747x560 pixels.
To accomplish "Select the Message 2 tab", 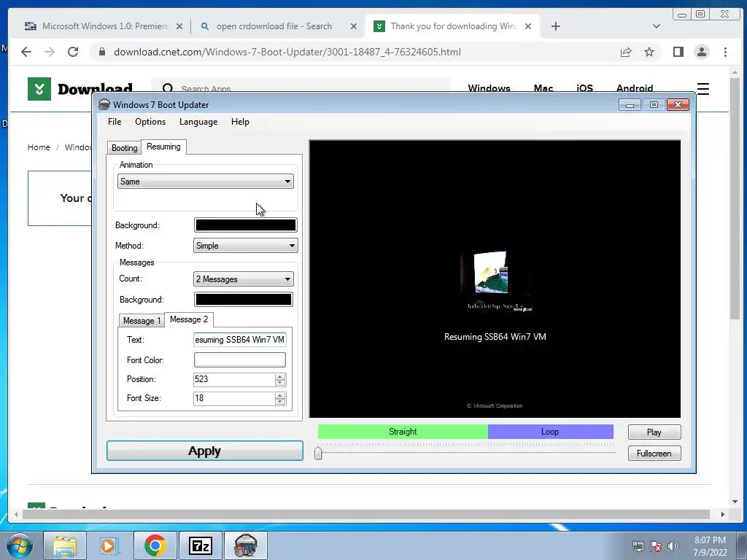I will pos(189,319).
